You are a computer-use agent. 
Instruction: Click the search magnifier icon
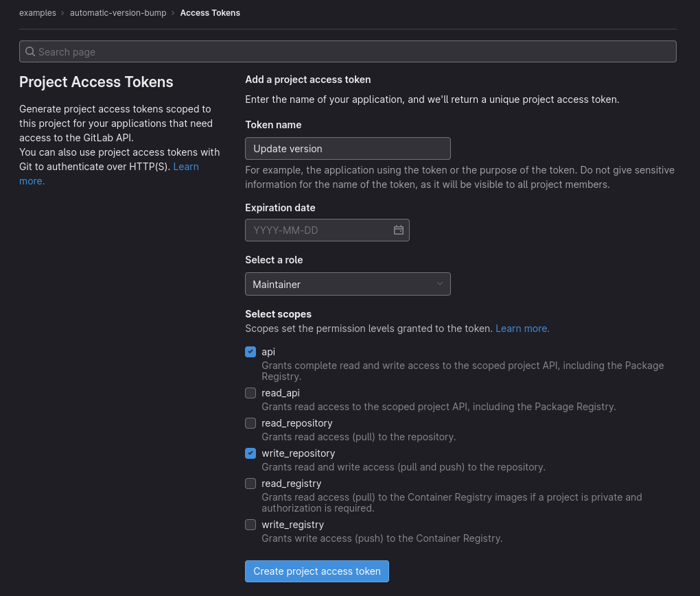pyautogui.click(x=30, y=51)
